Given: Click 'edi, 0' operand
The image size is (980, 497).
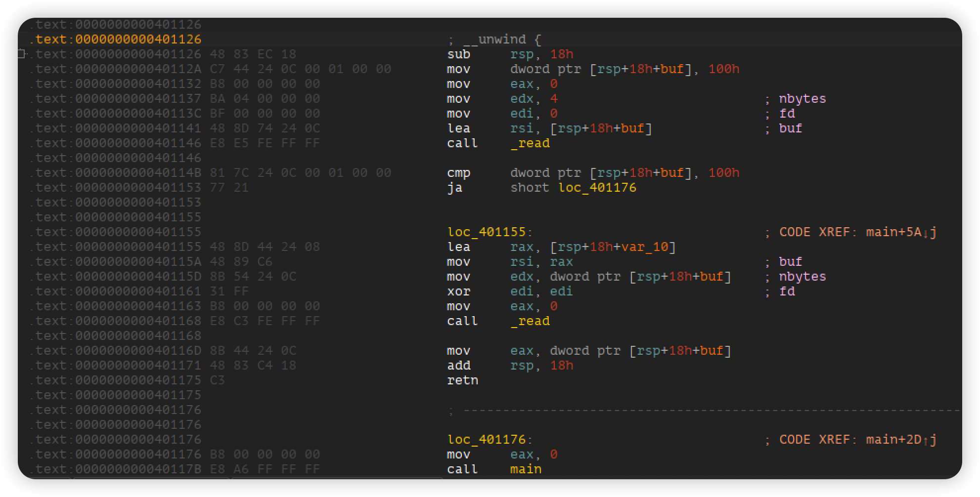Looking at the screenshot, I should 534,113.
